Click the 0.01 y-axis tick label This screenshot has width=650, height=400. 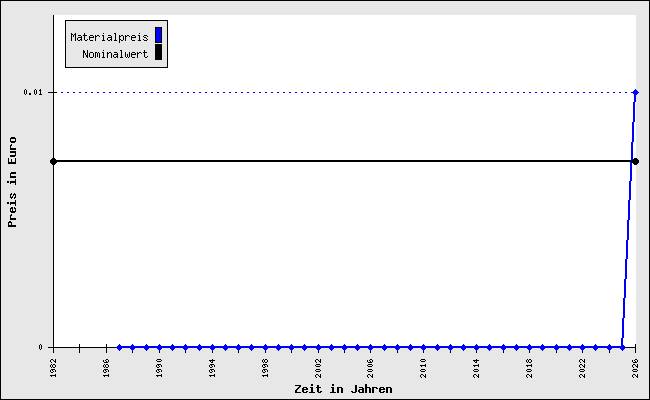click(x=33, y=92)
